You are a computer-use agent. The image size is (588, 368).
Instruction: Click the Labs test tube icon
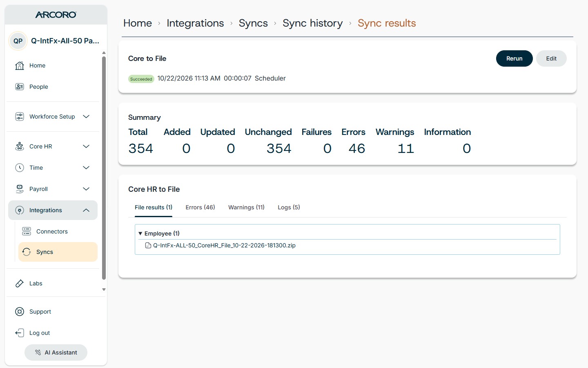(20, 283)
